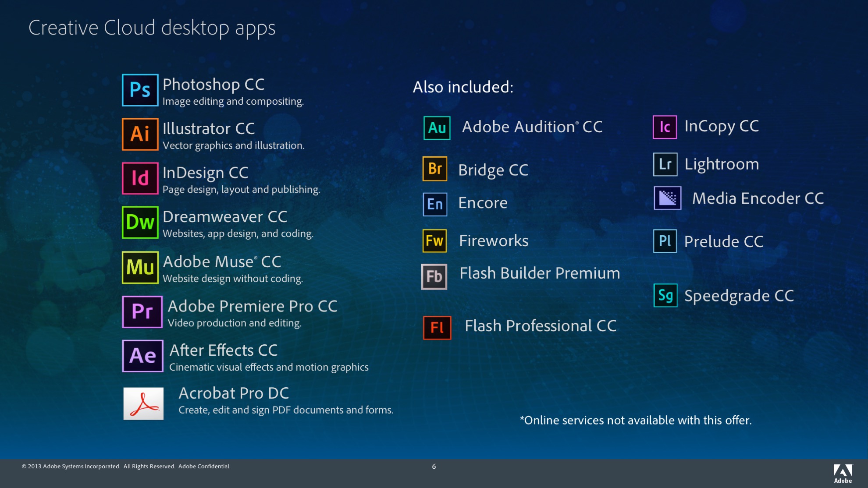Click the Speedgrade Sg icon
The width and height of the screenshot is (868, 488).
[665, 296]
